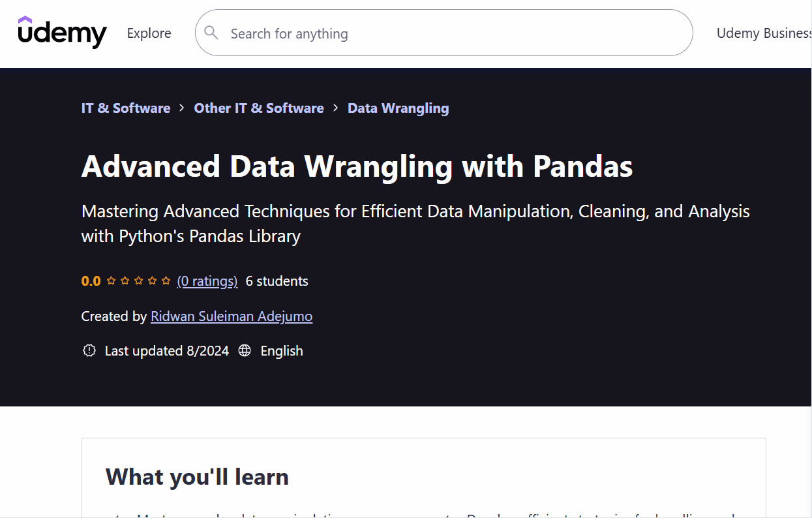Click the chevron after IT & Software
Image resolution: width=812 pixels, height=518 pixels.
[x=182, y=108]
